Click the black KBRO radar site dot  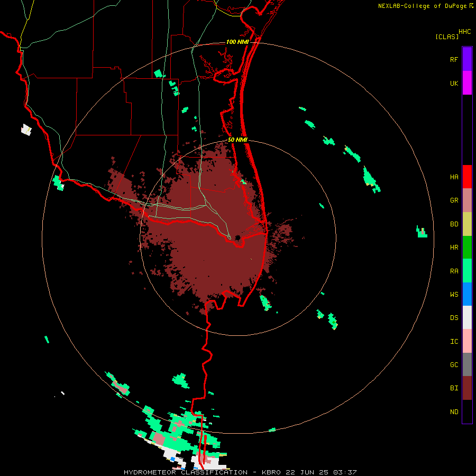[x=238, y=237]
